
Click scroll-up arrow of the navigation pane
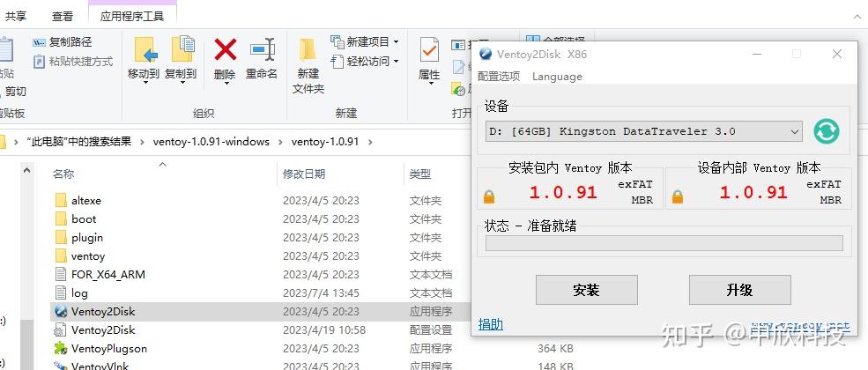26,171
